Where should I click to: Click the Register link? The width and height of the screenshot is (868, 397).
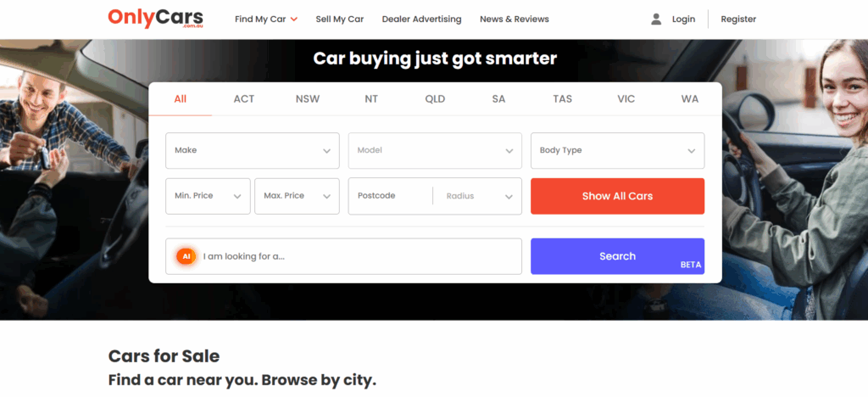coord(738,20)
